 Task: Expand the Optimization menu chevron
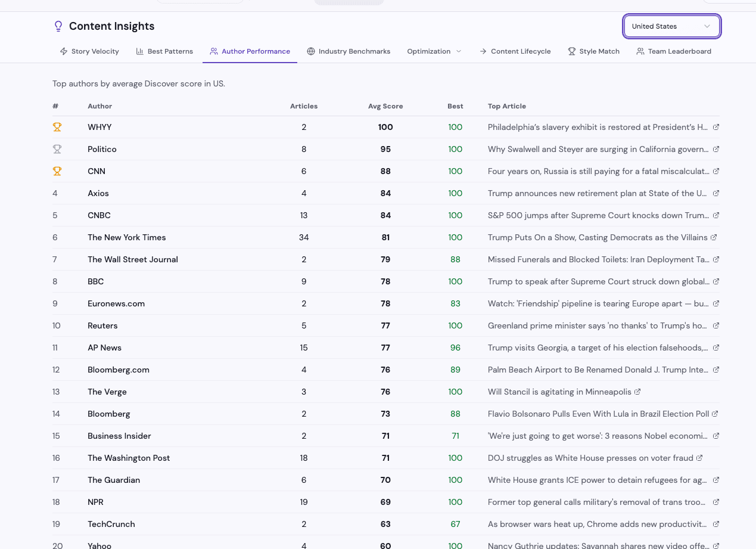pyautogui.click(x=458, y=51)
